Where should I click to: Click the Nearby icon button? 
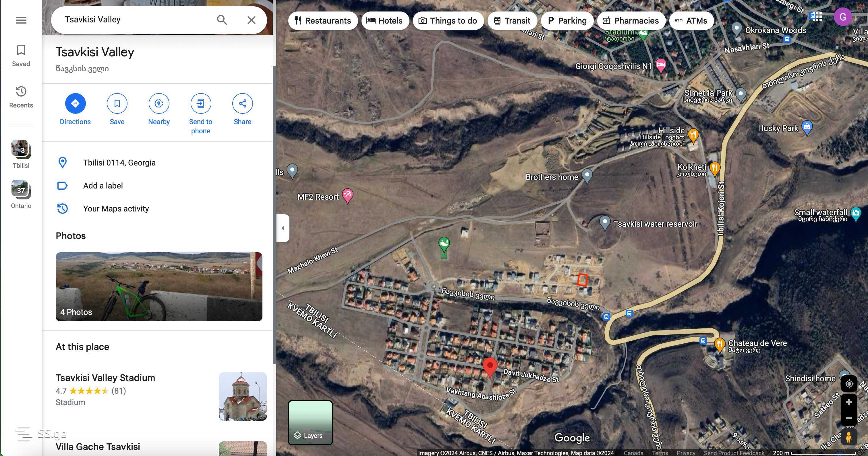click(x=159, y=103)
